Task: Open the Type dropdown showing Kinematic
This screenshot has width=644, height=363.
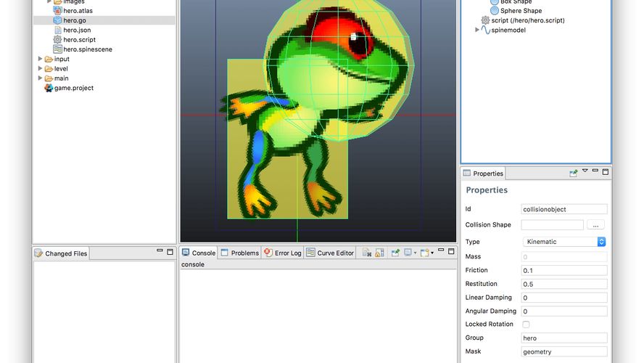Action: click(564, 242)
